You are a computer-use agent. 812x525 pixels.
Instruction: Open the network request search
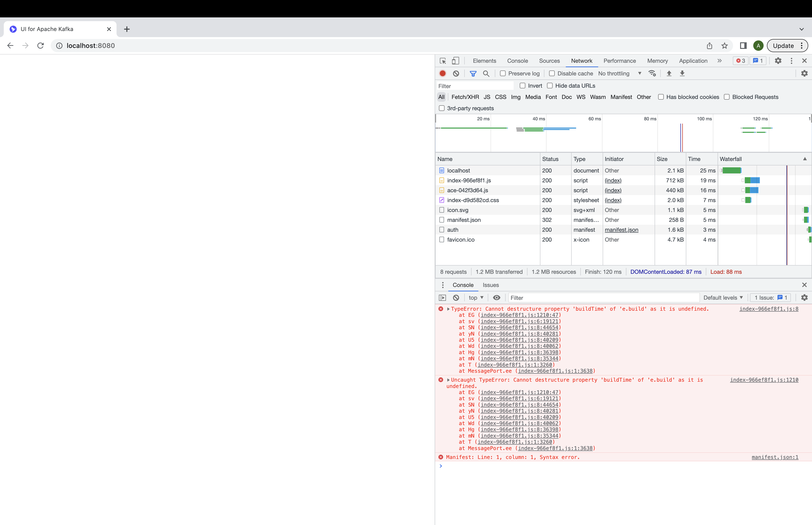point(486,73)
